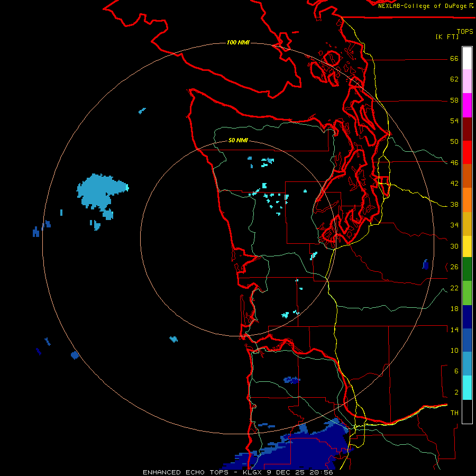Viewport: 476px width, 476px height.
Task: Pick the bright yellow legend swatch
Action: [467, 246]
